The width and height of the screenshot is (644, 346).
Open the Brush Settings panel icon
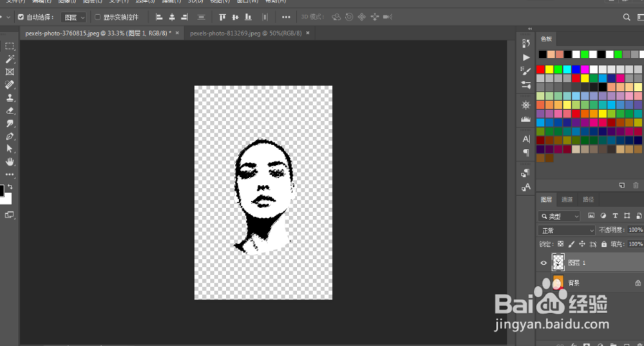coord(526,85)
